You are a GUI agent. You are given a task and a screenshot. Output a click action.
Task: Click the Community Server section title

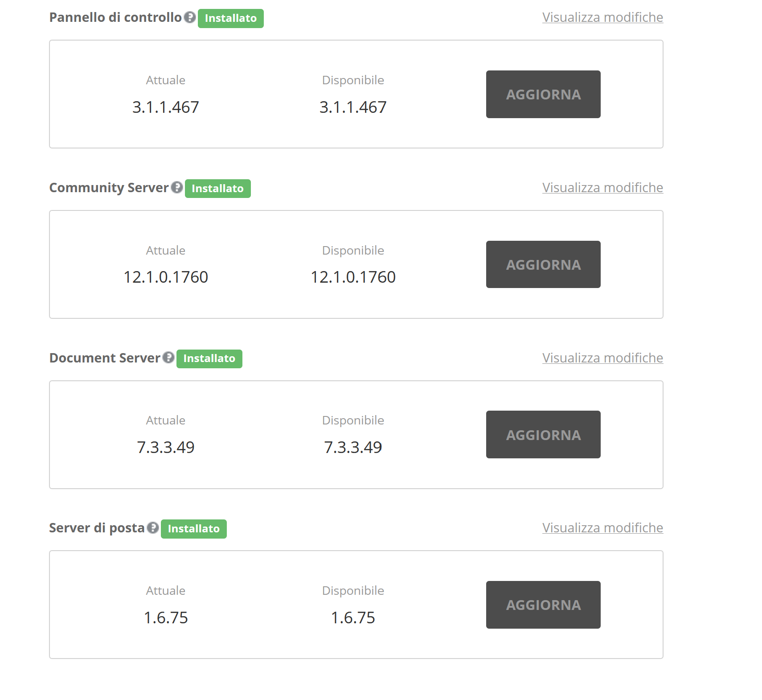point(108,187)
